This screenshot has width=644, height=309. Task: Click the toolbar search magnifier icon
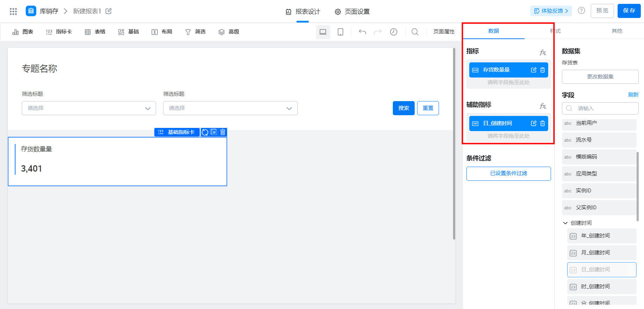[x=415, y=32]
